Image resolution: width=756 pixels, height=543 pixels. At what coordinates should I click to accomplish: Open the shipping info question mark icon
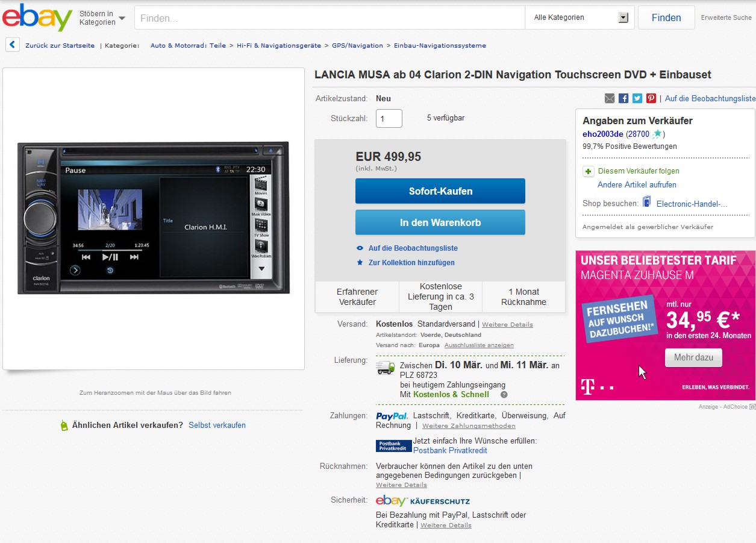pyautogui.click(x=504, y=395)
